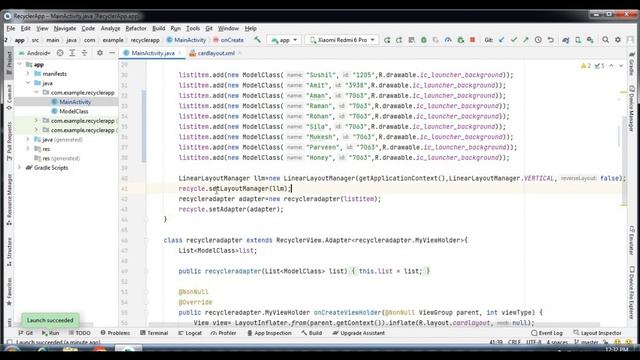This screenshot has width=640, height=360.
Task: Open the Navigate menu
Action: click(x=64, y=29)
